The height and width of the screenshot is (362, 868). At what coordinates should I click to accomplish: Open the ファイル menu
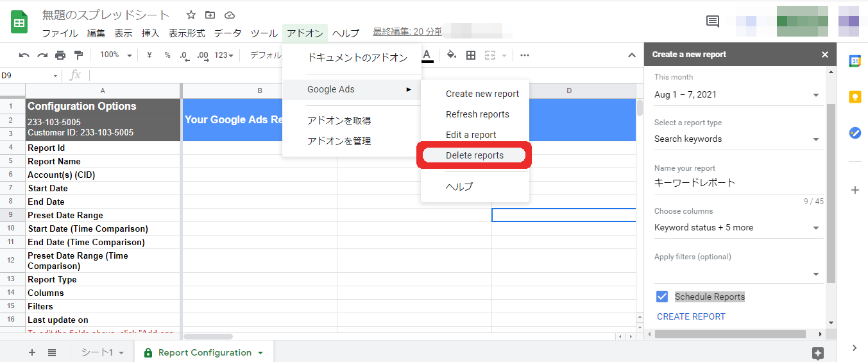click(60, 33)
